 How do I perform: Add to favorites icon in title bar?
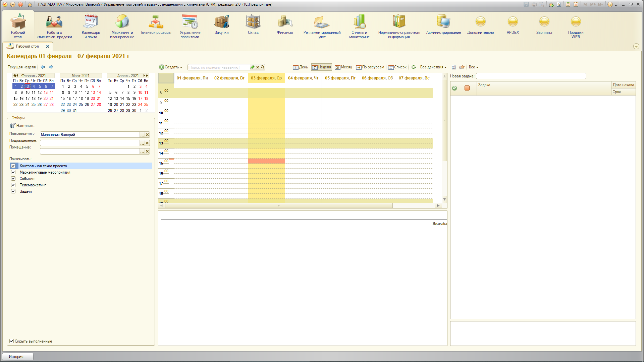point(551,4)
